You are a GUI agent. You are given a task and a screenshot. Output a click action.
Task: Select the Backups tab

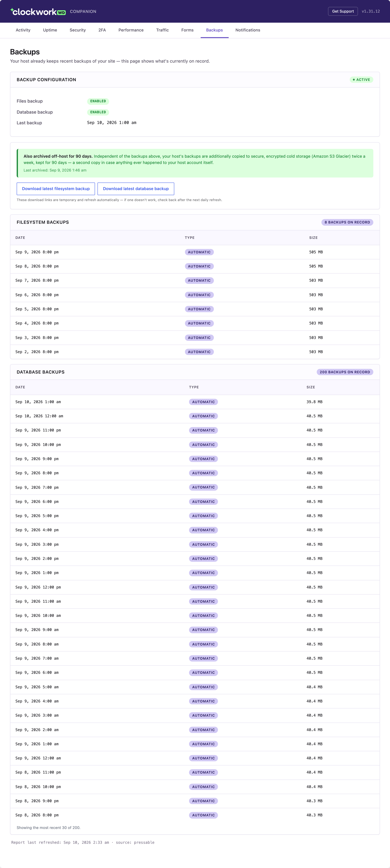point(214,30)
